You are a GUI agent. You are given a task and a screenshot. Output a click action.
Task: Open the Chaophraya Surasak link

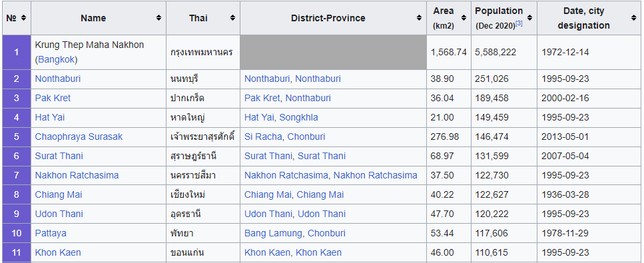(79, 136)
